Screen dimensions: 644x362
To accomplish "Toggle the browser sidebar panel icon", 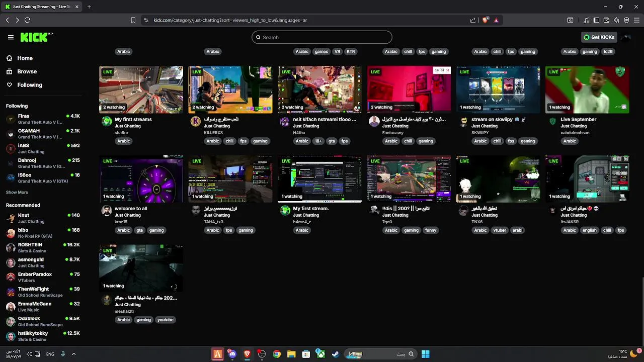I will [x=596, y=20].
